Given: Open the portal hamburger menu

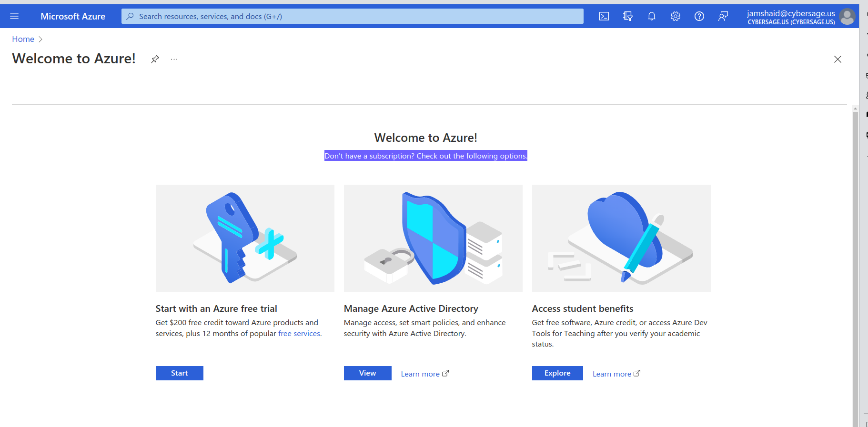Looking at the screenshot, I should click(14, 16).
